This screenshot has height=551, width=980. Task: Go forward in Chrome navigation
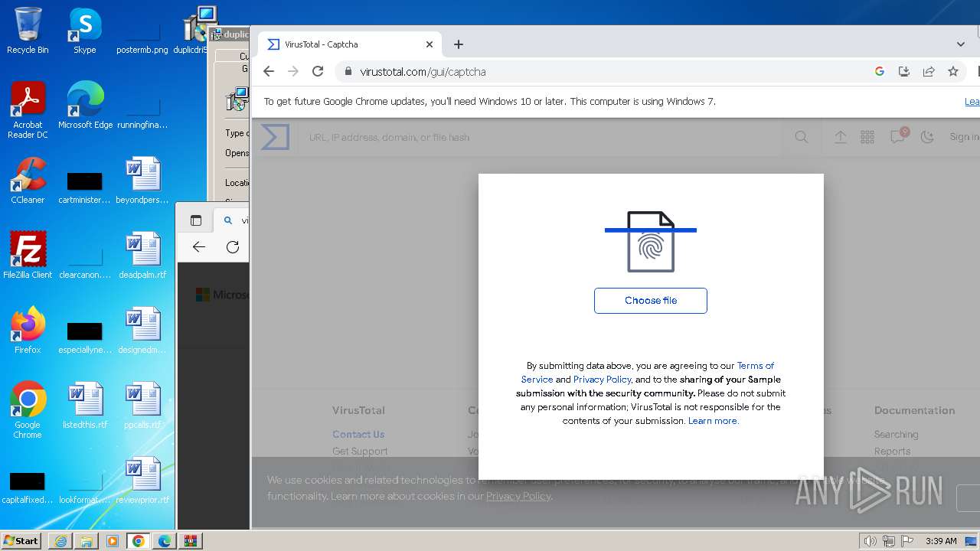293,71
